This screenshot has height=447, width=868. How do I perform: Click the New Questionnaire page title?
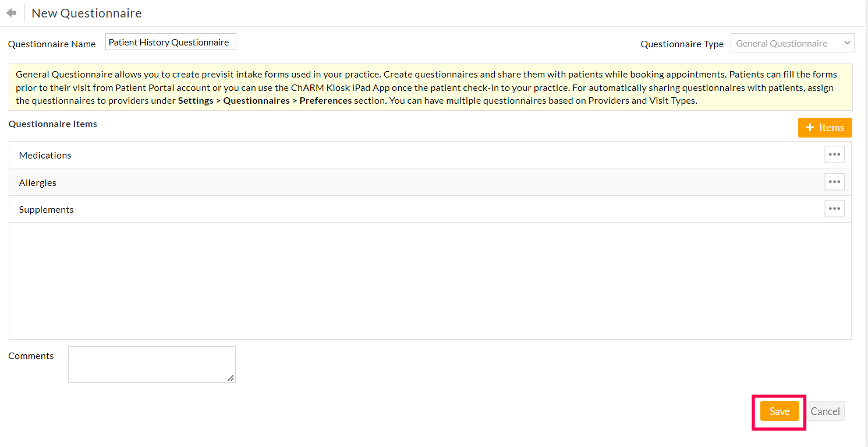coord(86,13)
